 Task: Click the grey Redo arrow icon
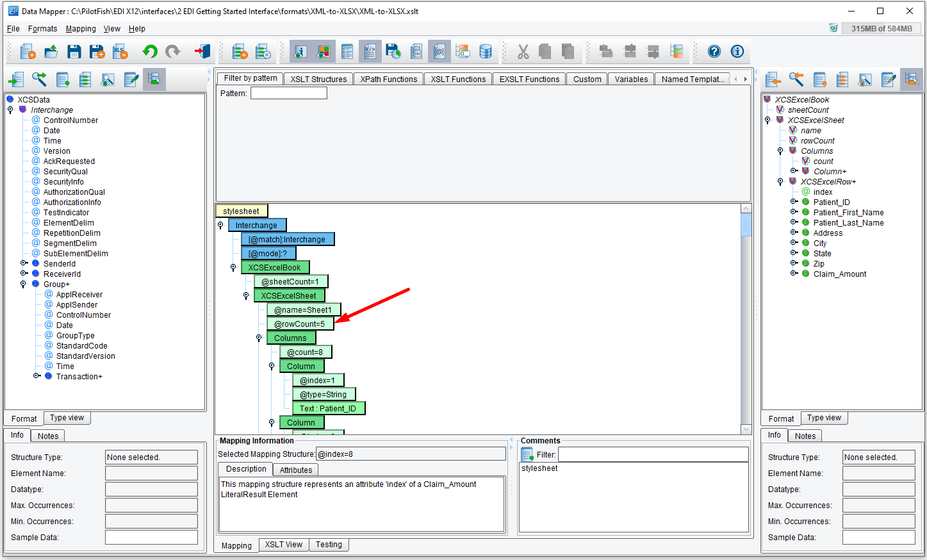click(x=173, y=52)
